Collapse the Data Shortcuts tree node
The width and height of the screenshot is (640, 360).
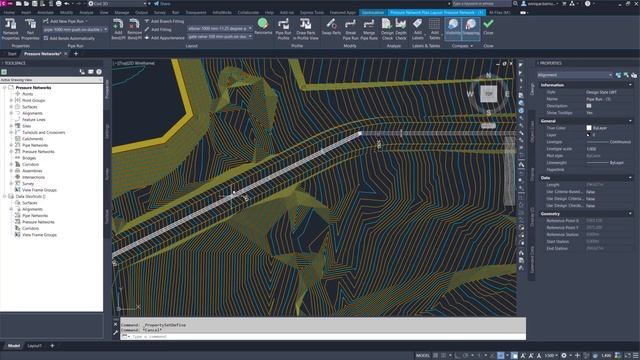coord(5,196)
